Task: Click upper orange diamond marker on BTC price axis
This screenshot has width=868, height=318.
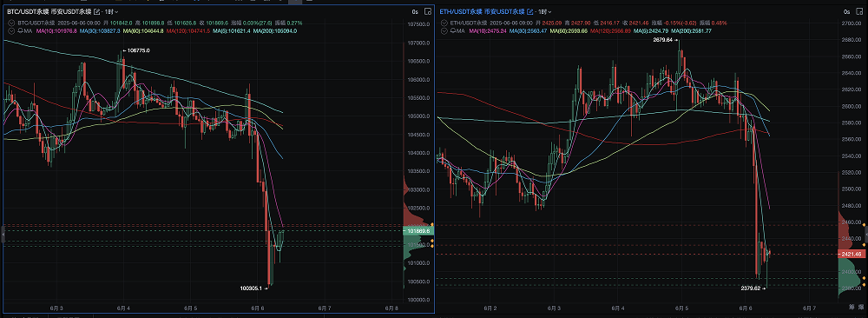Action: coord(432,224)
